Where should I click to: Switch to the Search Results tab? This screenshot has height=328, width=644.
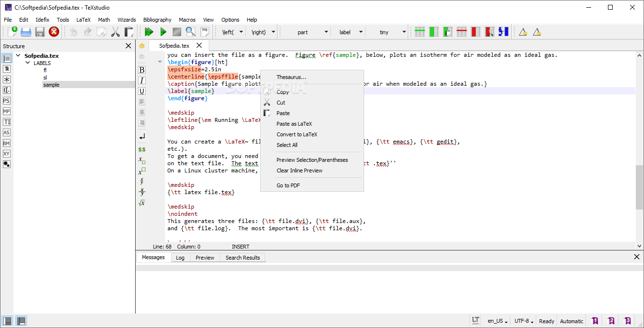(x=242, y=258)
